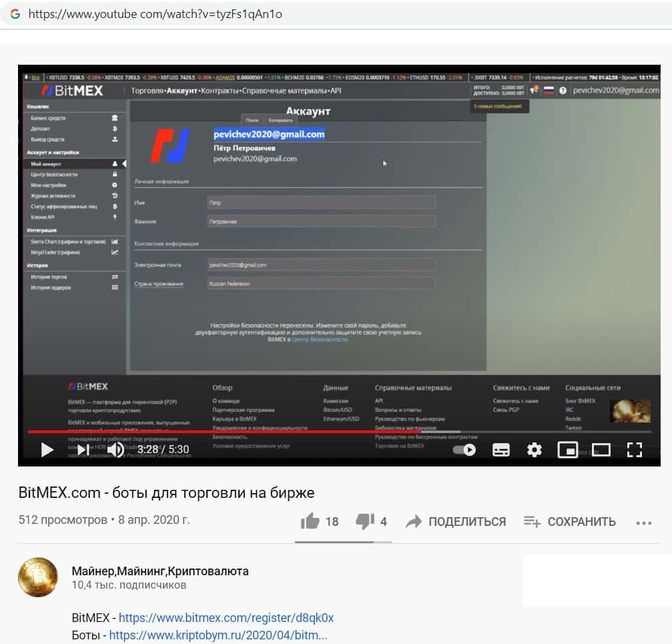Screen dimensions: 672x644
Task: Click the Депозит sidebar label
Action: coord(40,129)
